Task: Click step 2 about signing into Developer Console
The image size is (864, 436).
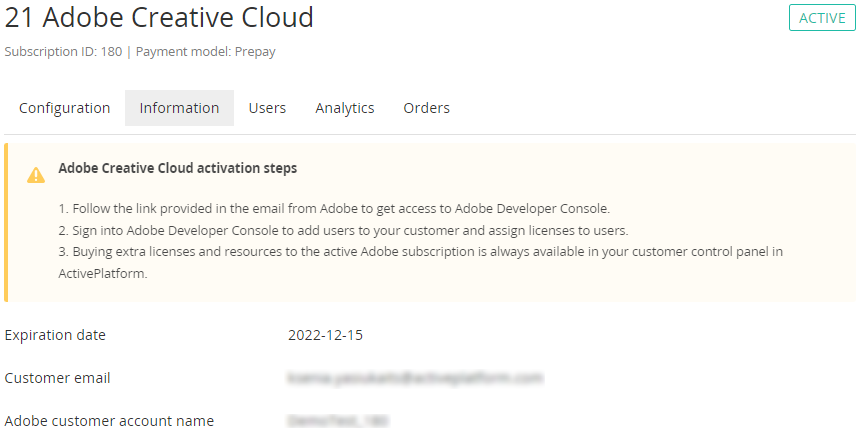Action: coord(342,230)
